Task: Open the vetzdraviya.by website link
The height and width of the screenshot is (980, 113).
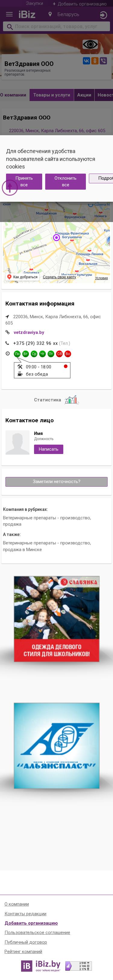Action: [x=29, y=332]
